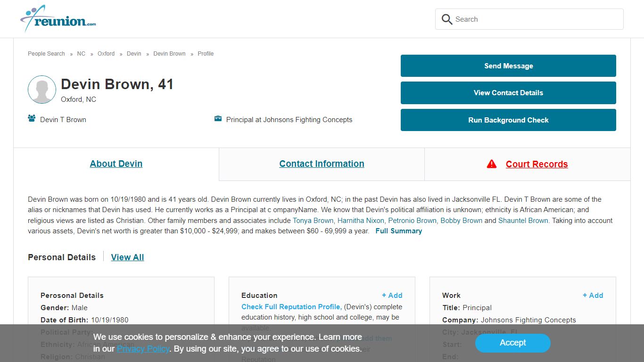This screenshot has width=644, height=362.
Task: Click the briefcase icon beside Principal
Action: coord(218,119)
